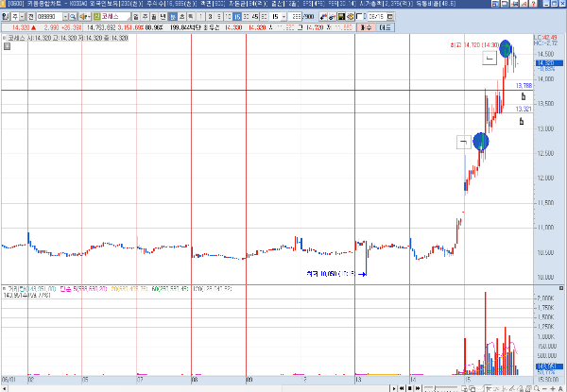This screenshot has height=392, width=567.
Task: Open the chart settings gear icon
Action: click(350, 17)
